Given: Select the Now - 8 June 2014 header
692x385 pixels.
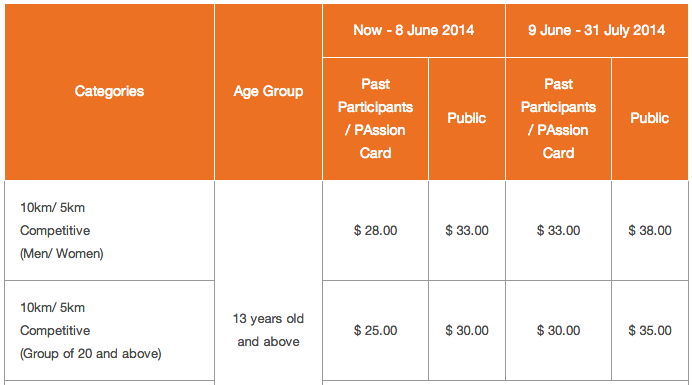Looking at the screenshot, I should click(414, 30).
